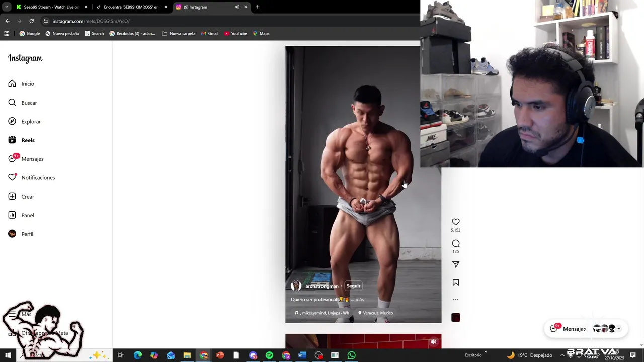Open Nueva pestaña bookmark
Screen dimensions: 644x362
pyautogui.click(x=62, y=34)
